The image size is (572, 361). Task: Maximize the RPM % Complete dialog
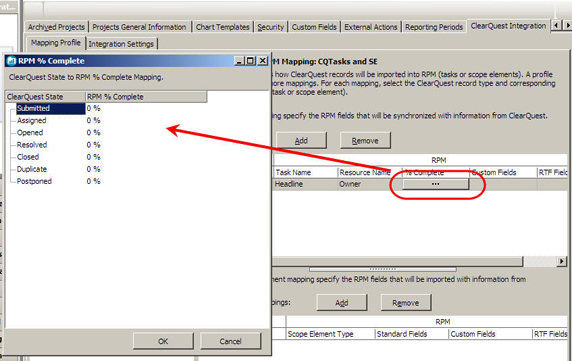point(251,61)
